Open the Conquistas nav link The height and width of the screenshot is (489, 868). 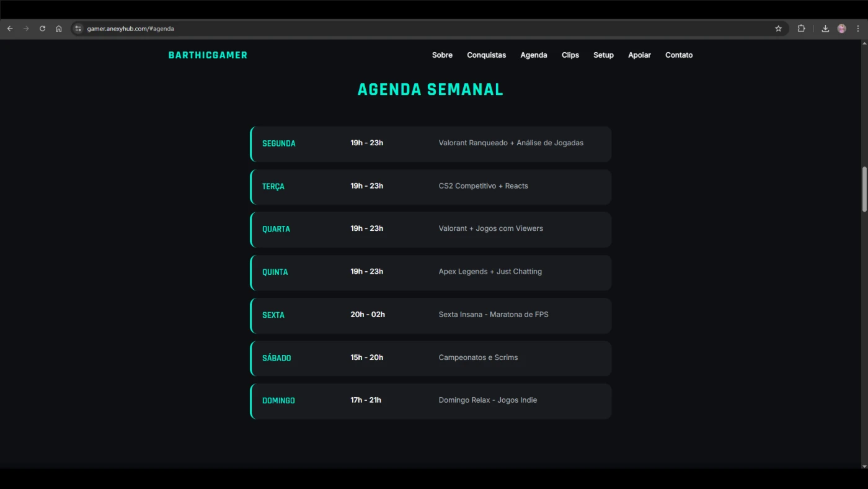tap(486, 55)
